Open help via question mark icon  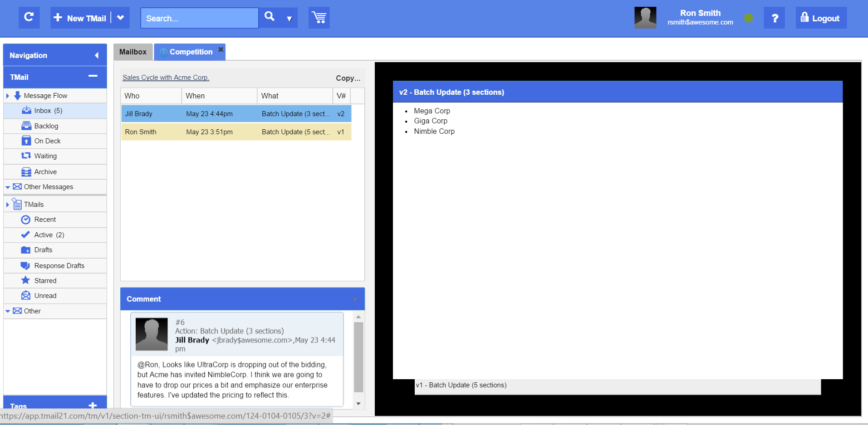[775, 18]
